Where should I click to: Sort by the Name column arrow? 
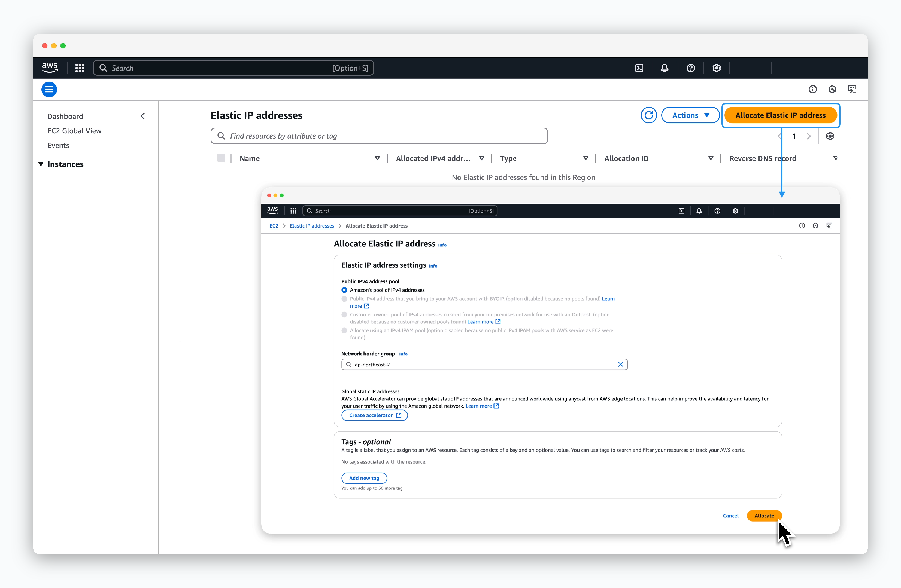377,158
